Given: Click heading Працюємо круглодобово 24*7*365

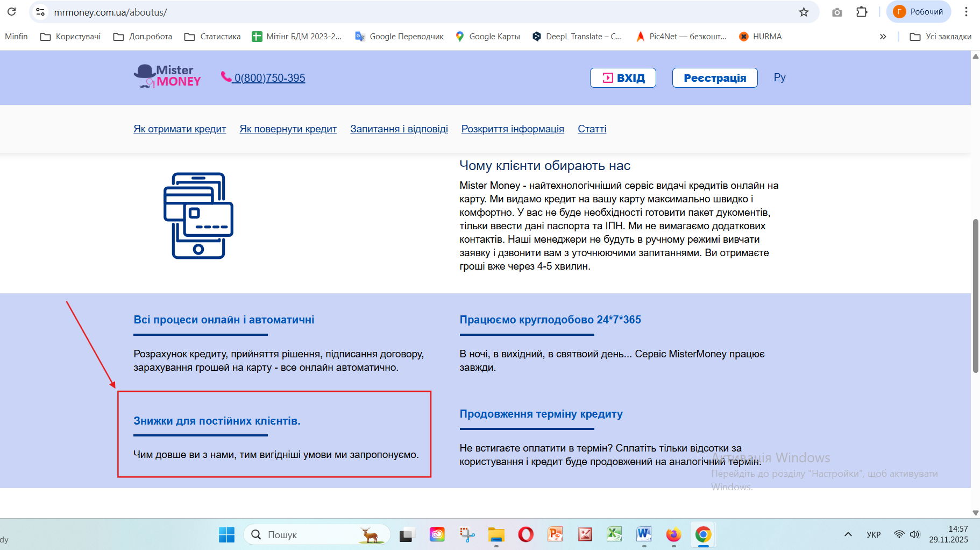Looking at the screenshot, I should [550, 320].
